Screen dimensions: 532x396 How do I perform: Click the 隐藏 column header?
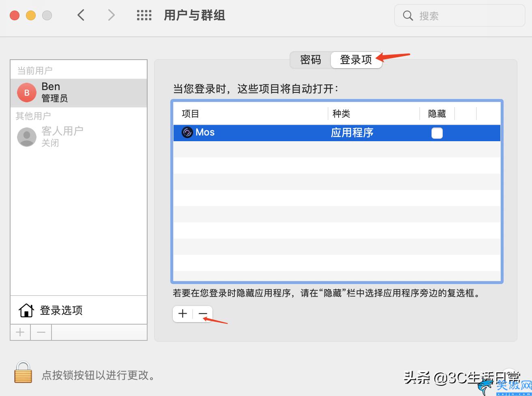[x=437, y=114]
